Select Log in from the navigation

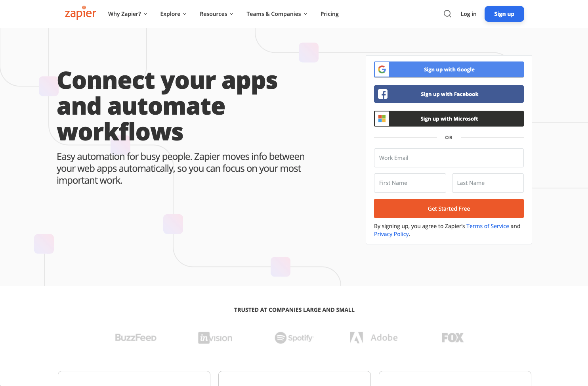point(468,13)
